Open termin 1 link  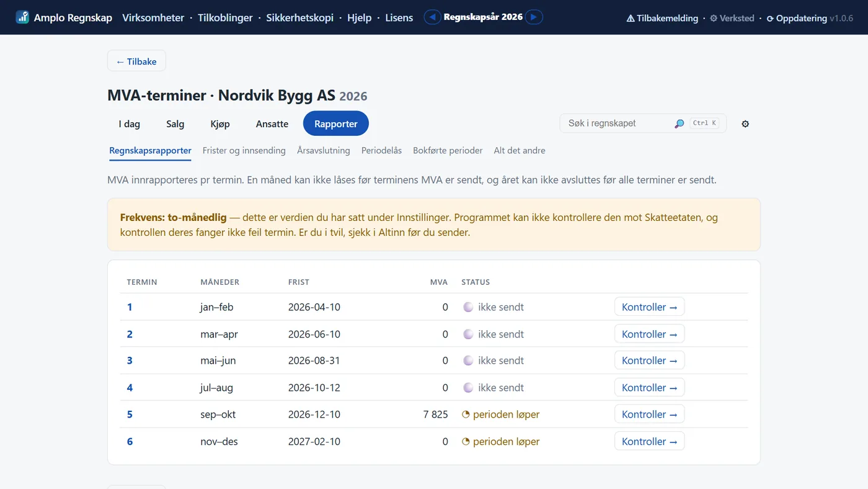tap(130, 307)
